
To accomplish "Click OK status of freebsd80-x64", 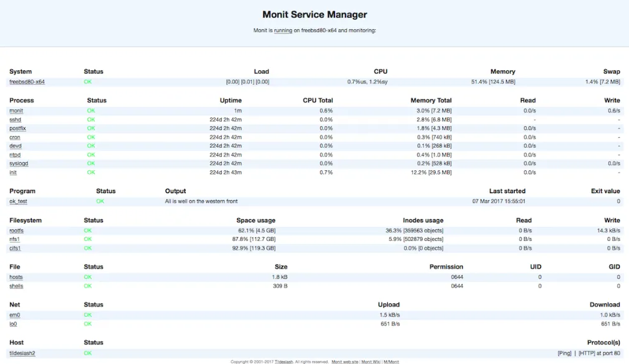I will pyautogui.click(x=88, y=82).
